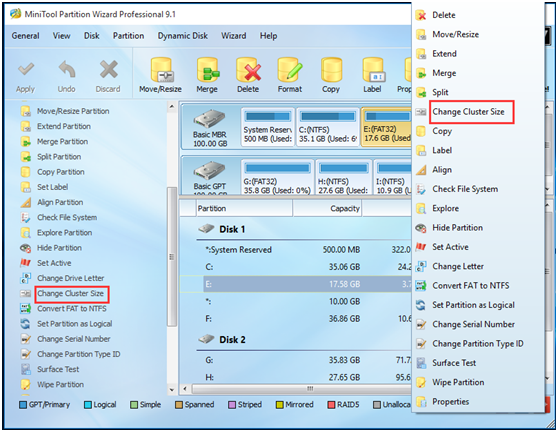
Task: Click Delete icon in context menu
Action: [x=421, y=15]
